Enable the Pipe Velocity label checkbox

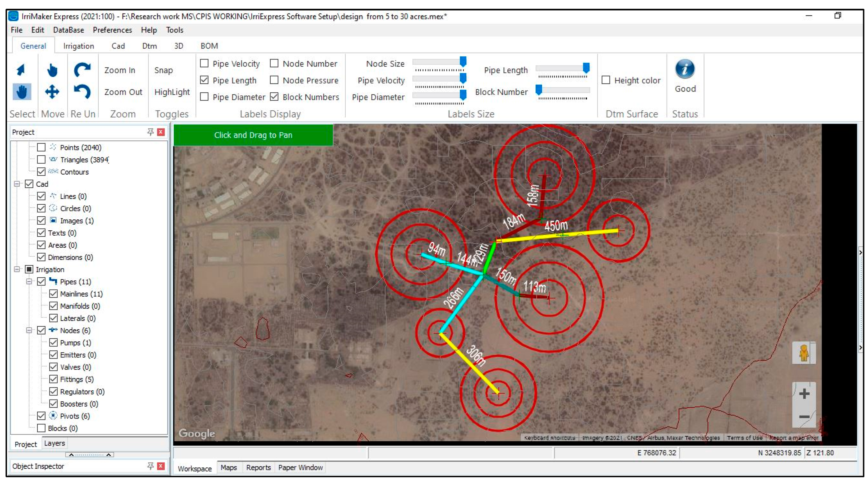(x=204, y=63)
